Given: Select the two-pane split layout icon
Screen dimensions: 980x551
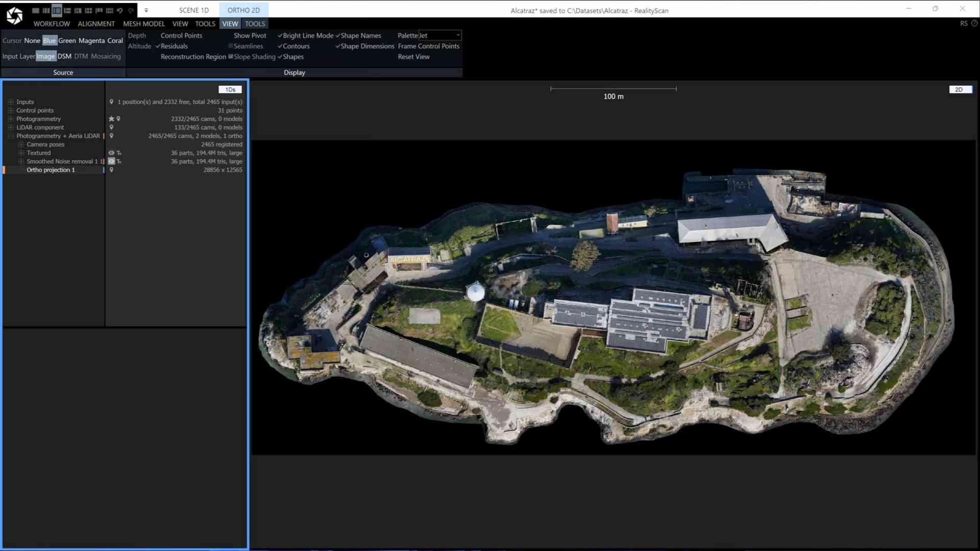Looking at the screenshot, I should coord(46,11).
